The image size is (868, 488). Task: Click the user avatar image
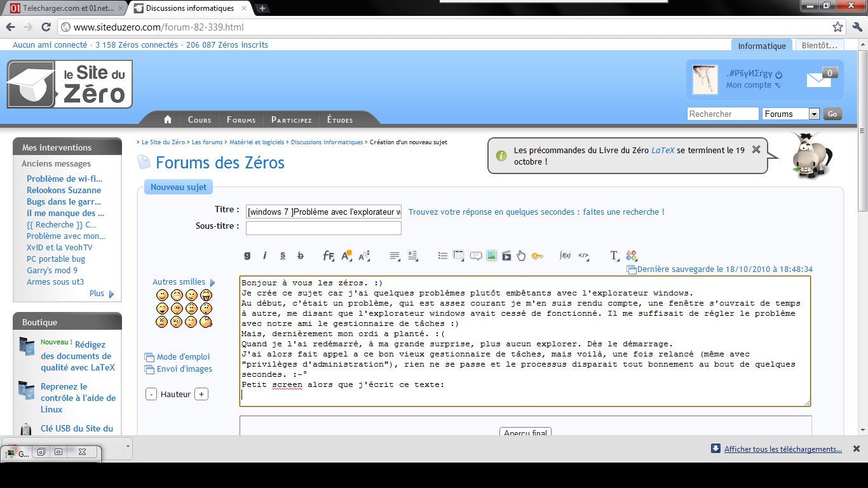(705, 80)
